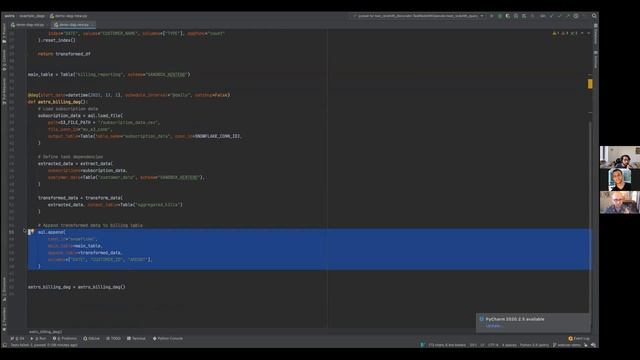Viewport: 640px width, 360px height.
Task: Click the 'main_table = Table(' code line
Action: pos(109,75)
